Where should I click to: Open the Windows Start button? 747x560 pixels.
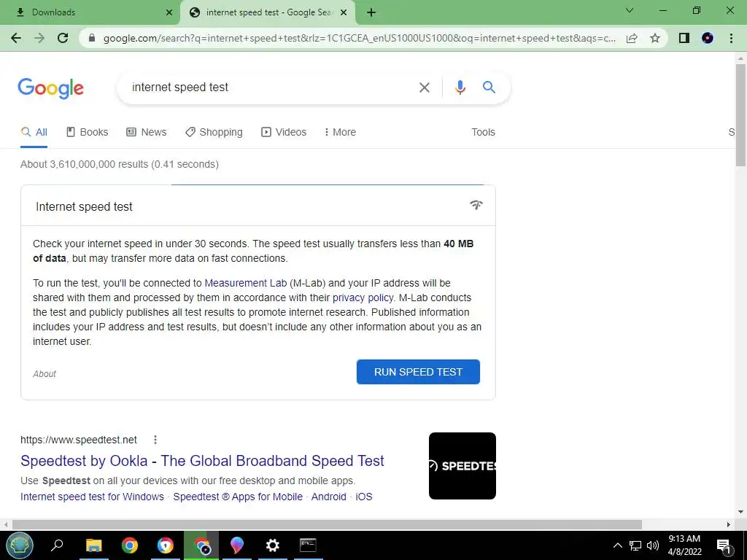pyautogui.click(x=20, y=545)
